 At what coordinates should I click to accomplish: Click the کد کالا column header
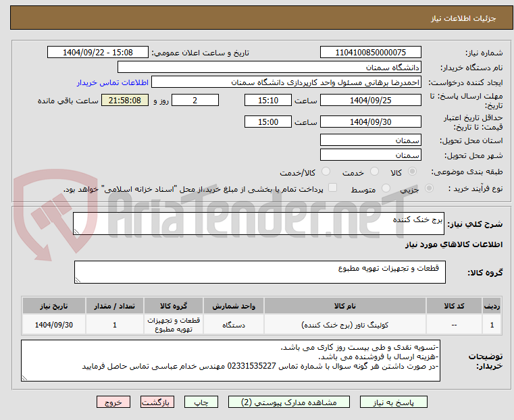[x=454, y=306]
